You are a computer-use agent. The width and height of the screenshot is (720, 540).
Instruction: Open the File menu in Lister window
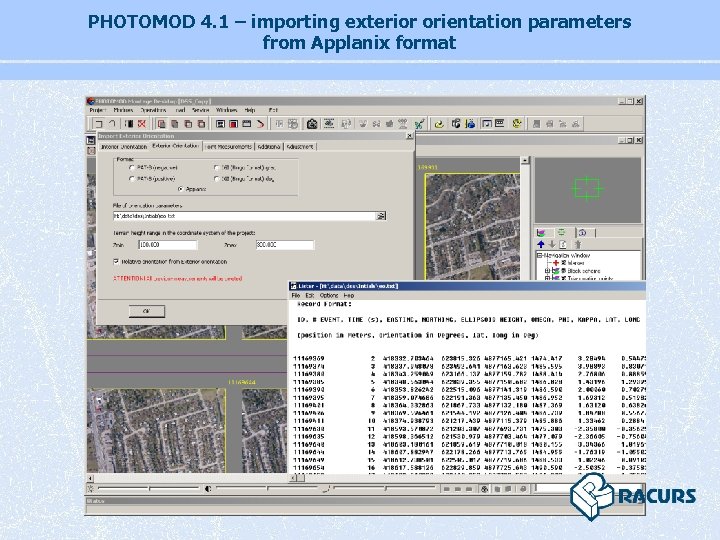point(296,295)
